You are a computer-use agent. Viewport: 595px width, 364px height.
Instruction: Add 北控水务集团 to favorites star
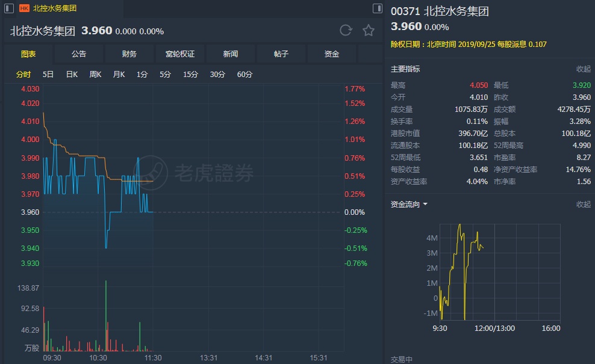tap(369, 30)
